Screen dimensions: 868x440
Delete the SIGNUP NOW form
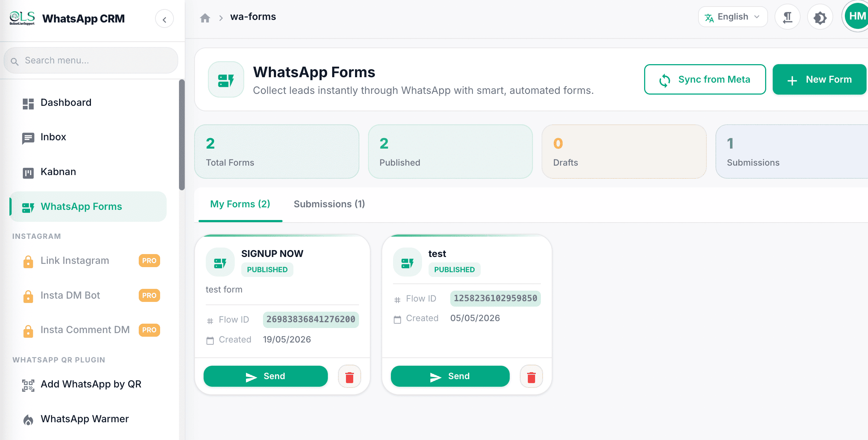point(350,377)
